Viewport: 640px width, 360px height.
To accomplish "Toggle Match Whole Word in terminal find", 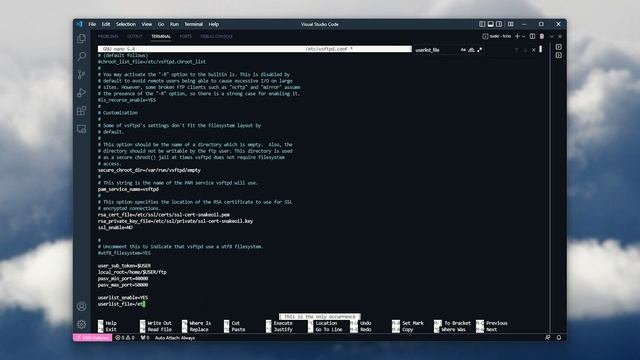I will pyautogui.click(x=471, y=50).
